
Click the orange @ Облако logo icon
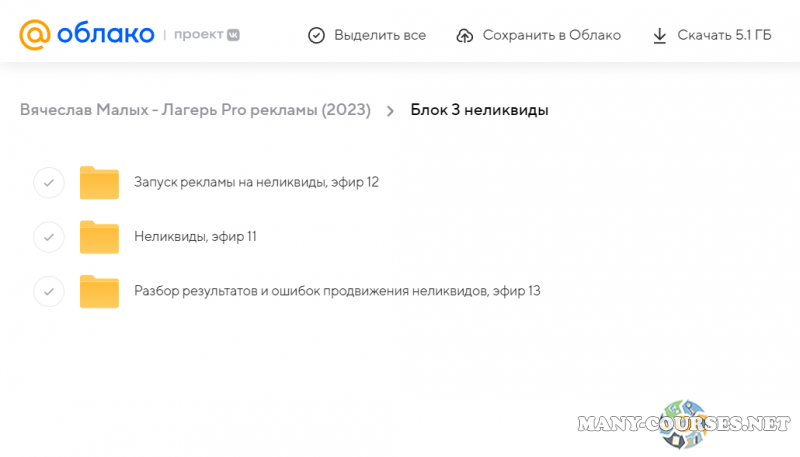pos(34,35)
